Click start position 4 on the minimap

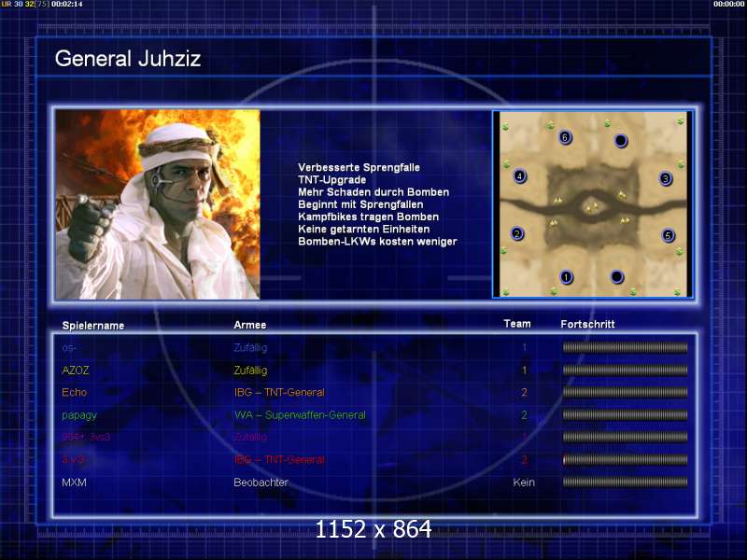pos(520,176)
